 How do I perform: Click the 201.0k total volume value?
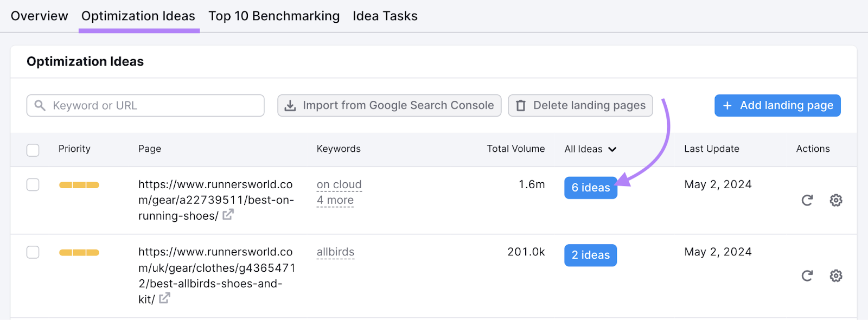pyautogui.click(x=526, y=252)
